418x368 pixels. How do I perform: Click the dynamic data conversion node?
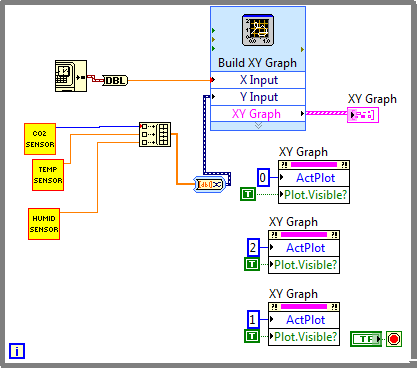pos(210,184)
